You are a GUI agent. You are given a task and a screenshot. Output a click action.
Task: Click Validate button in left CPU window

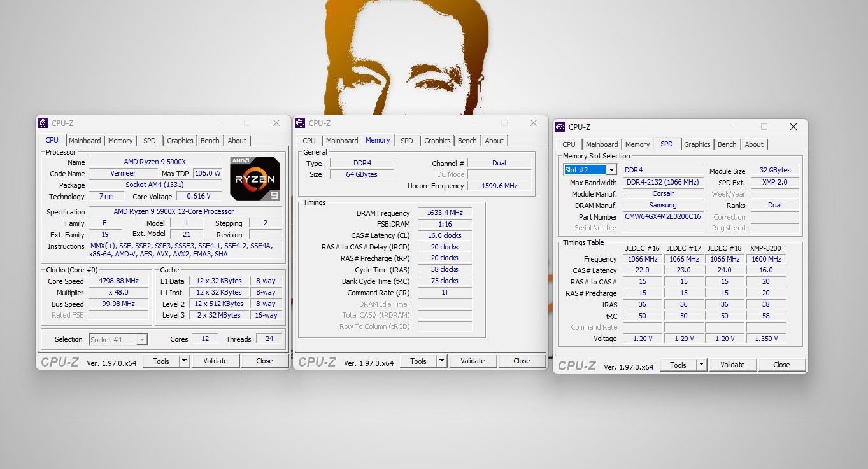coord(215,361)
